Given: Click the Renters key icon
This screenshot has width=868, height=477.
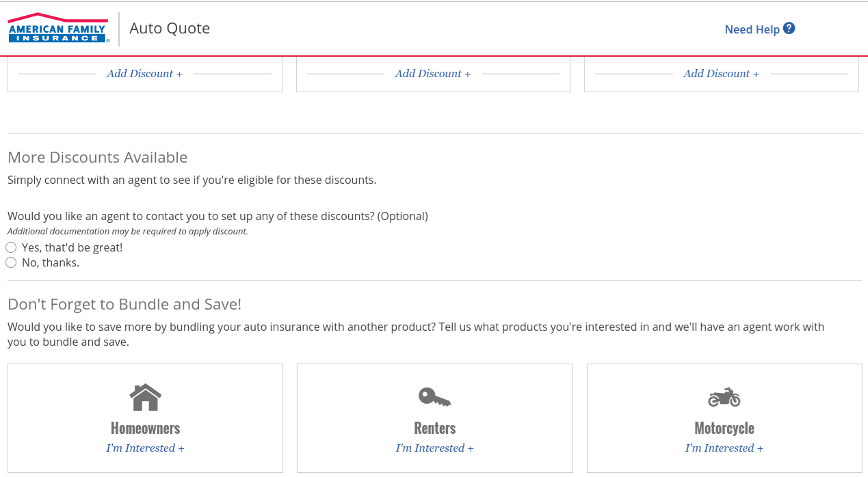Looking at the screenshot, I should [434, 397].
